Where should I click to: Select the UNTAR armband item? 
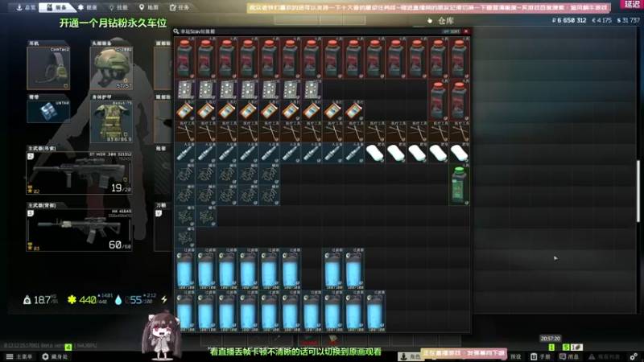[48, 111]
